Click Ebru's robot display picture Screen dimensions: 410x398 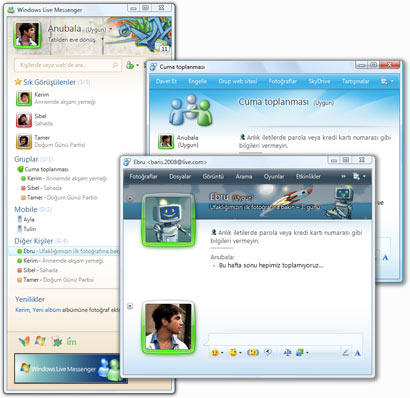[x=169, y=220]
